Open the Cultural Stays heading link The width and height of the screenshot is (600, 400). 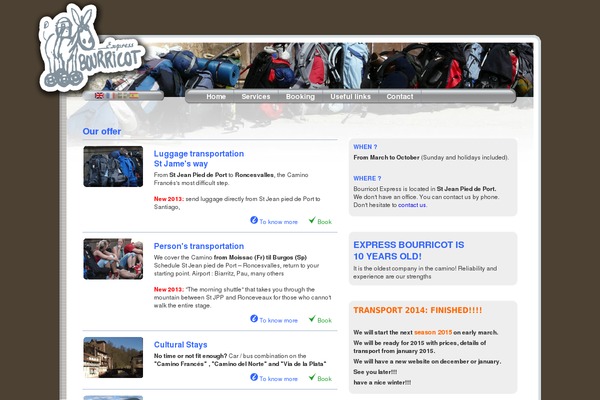coord(181,344)
